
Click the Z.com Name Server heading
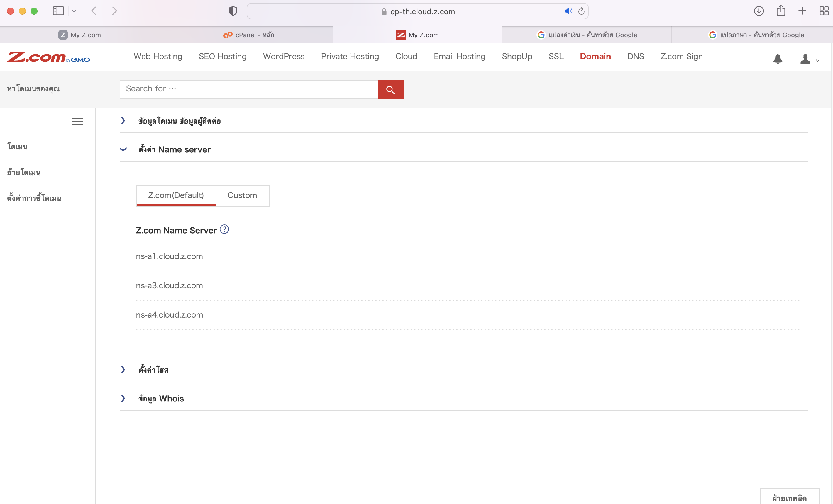click(176, 230)
